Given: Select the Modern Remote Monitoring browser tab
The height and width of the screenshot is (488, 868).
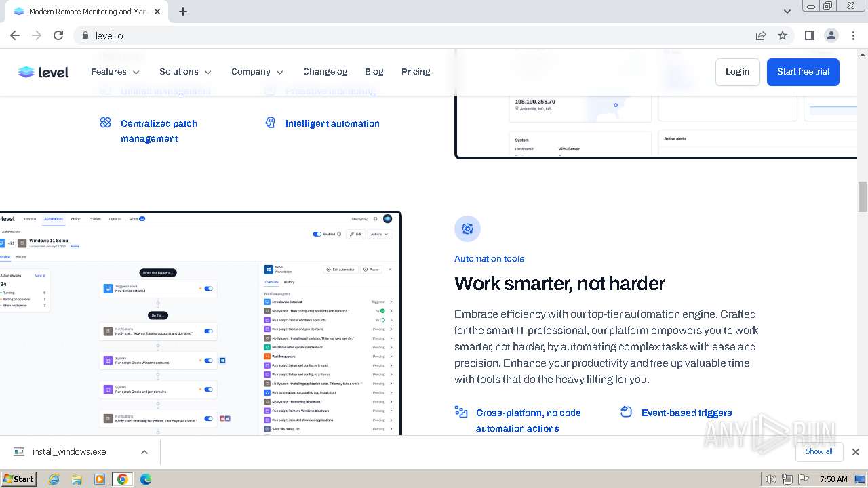Looking at the screenshot, I should click(x=87, y=12).
